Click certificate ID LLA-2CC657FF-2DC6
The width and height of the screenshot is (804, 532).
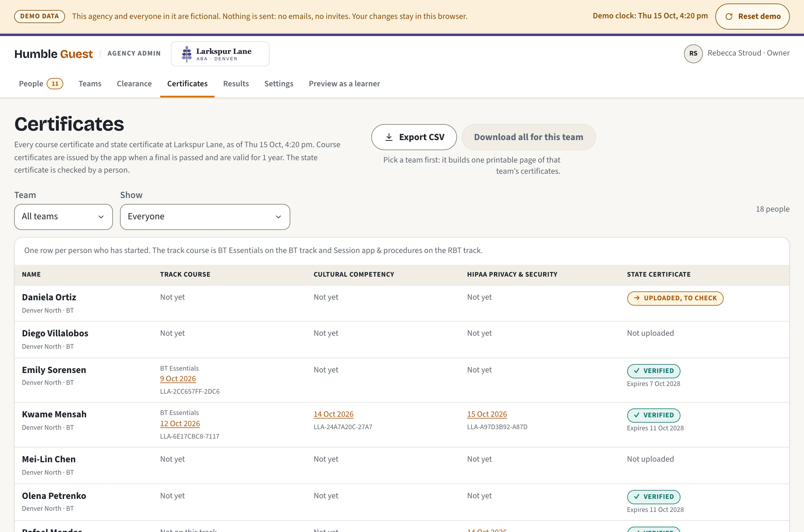(190, 391)
